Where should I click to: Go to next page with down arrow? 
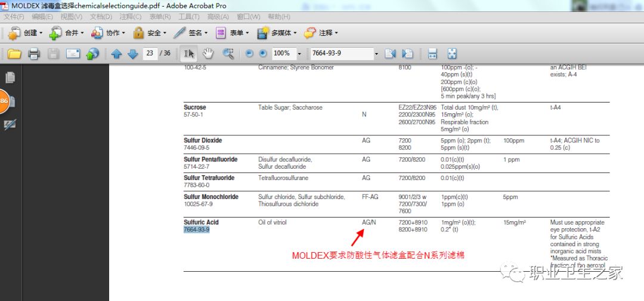tap(132, 54)
